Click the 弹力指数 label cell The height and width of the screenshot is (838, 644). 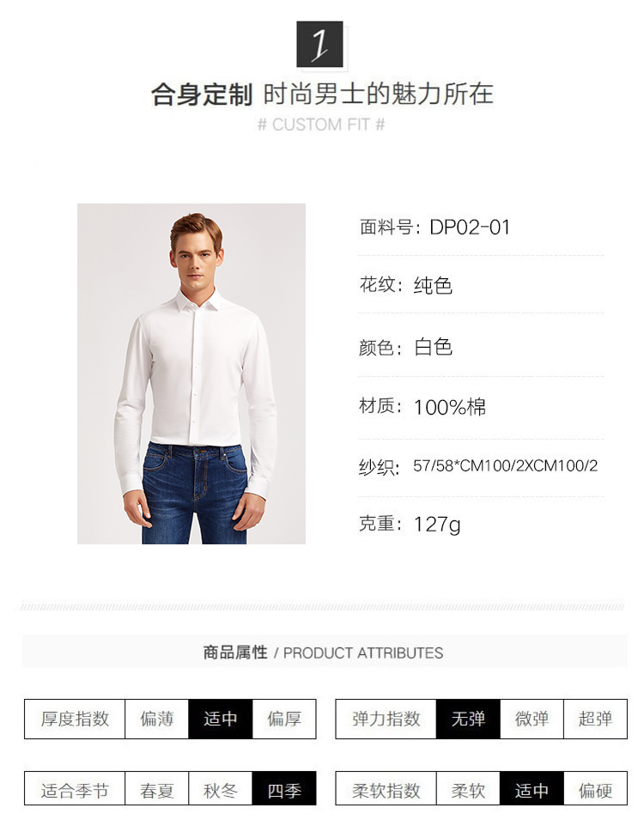point(386,719)
